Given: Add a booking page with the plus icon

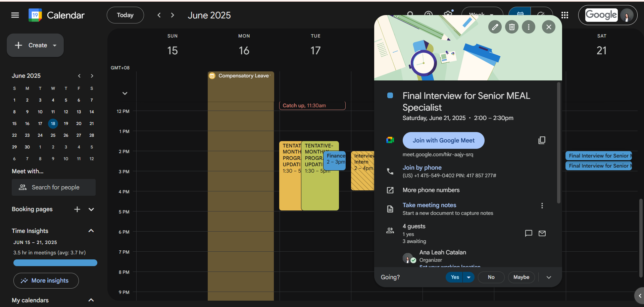Looking at the screenshot, I should [77, 209].
